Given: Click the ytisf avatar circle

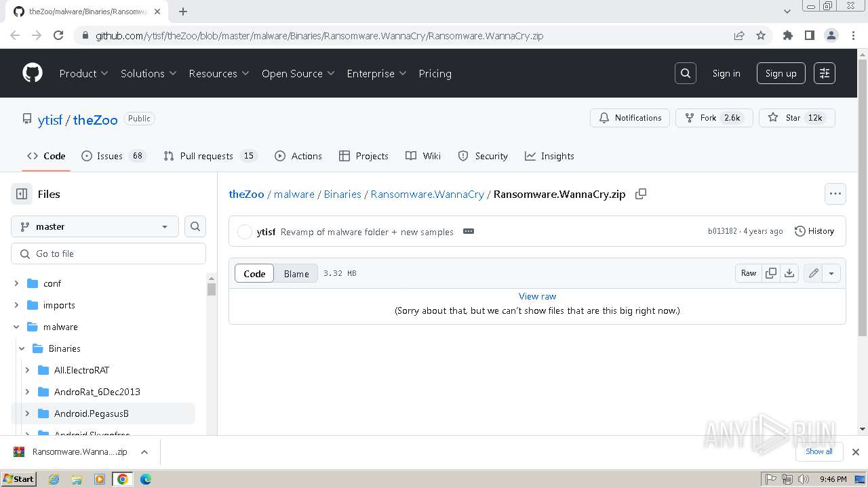Looking at the screenshot, I should click(x=245, y=232).
